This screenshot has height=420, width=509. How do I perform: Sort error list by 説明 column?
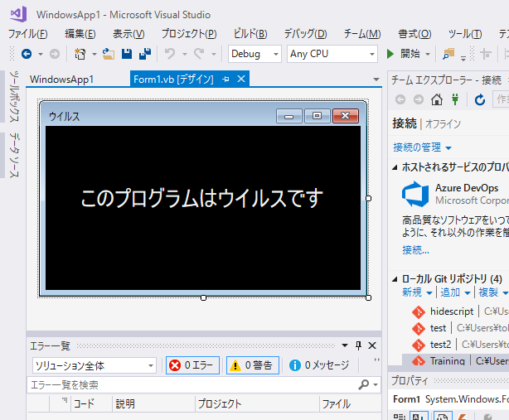point(153,403)
